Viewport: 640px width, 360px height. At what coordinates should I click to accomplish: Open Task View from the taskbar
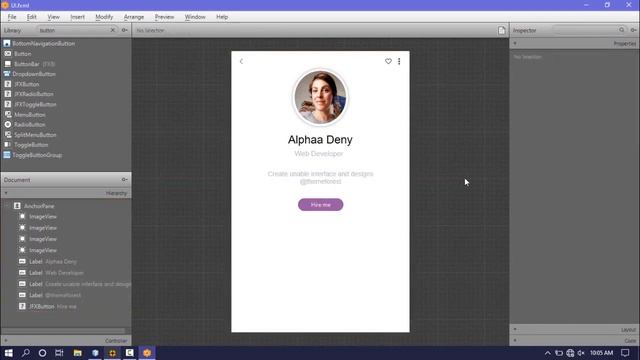(59, 353)
